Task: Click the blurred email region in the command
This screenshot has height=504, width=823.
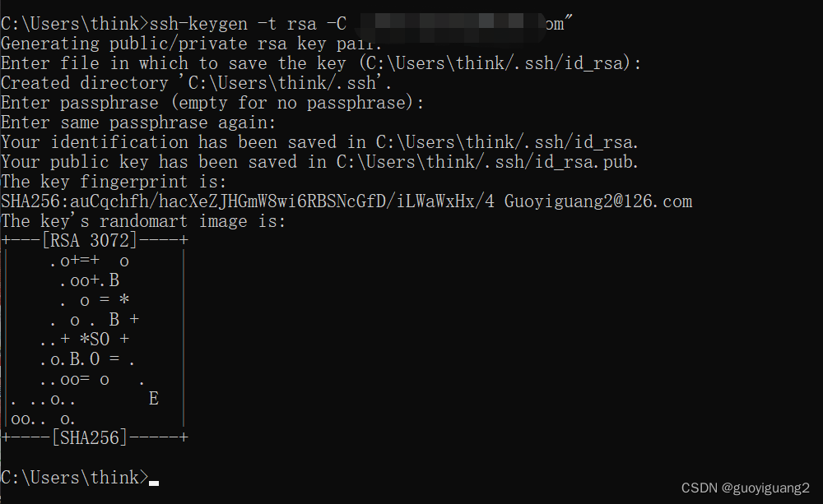Action: coord(453,26)
